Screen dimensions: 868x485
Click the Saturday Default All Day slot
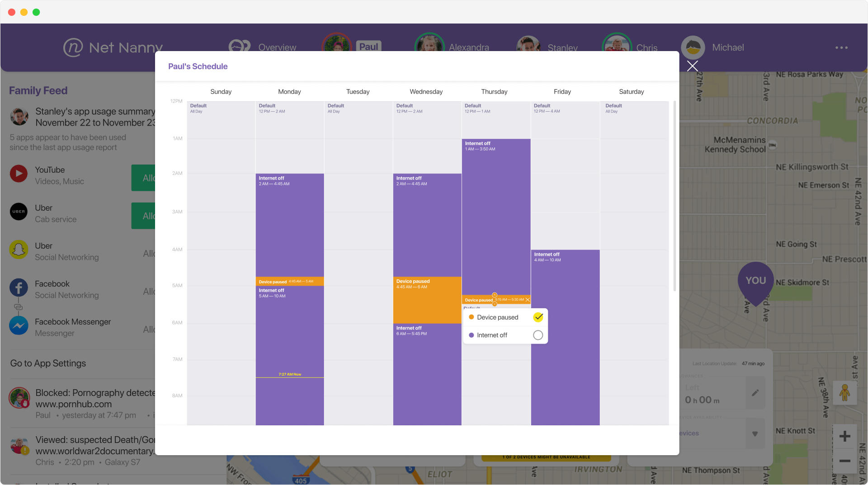[634, 263]
